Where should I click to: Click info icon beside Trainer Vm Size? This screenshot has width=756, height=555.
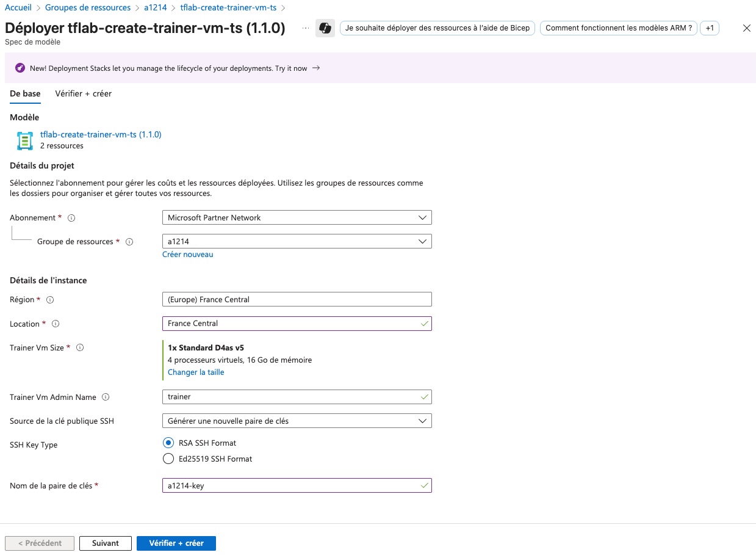point(80,348)
